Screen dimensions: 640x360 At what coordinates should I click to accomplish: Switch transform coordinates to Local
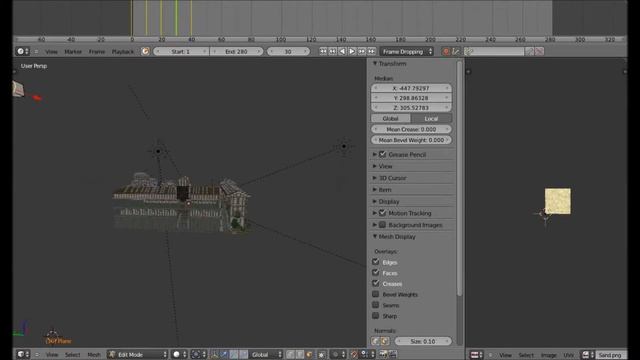pos(431,118)
